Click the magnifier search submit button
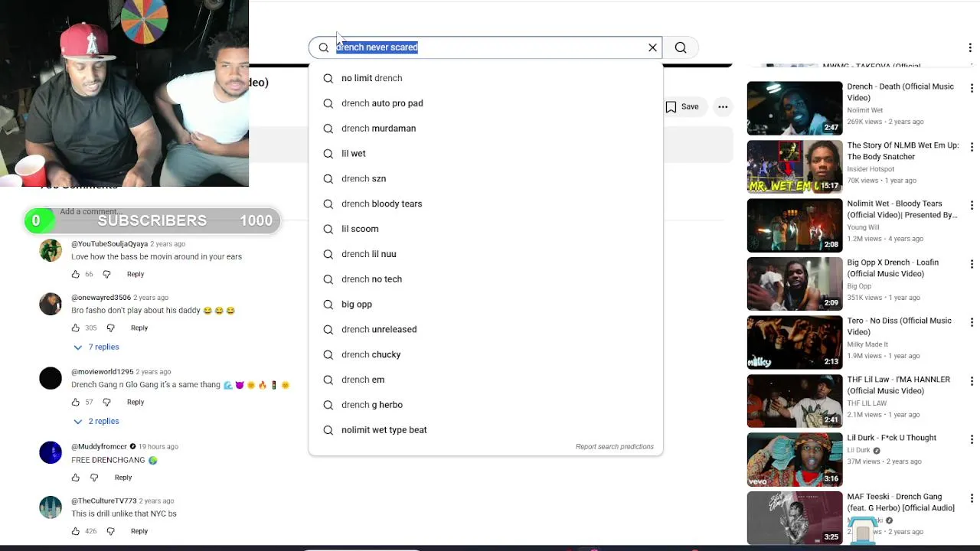 pyautogui.click(x=681, y=47)
